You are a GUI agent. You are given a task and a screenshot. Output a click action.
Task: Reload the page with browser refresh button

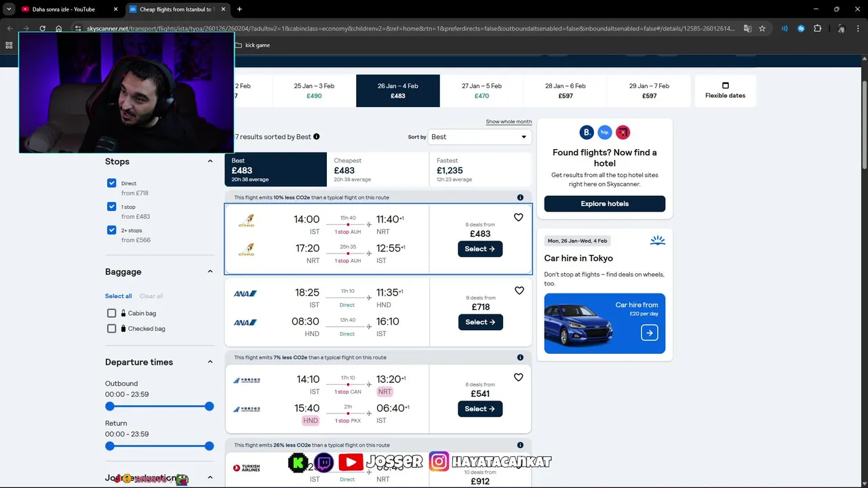42,28
